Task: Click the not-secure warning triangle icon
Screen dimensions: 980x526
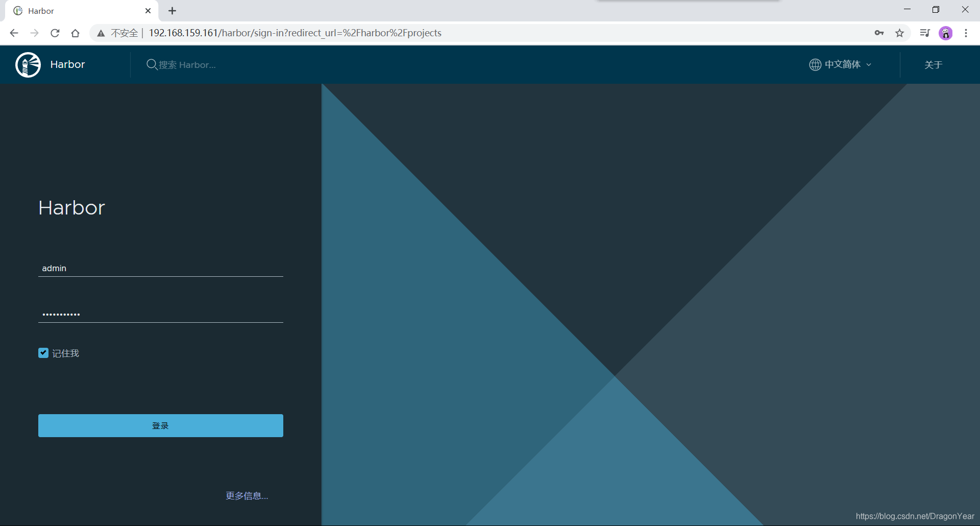Action: [101, 33]
